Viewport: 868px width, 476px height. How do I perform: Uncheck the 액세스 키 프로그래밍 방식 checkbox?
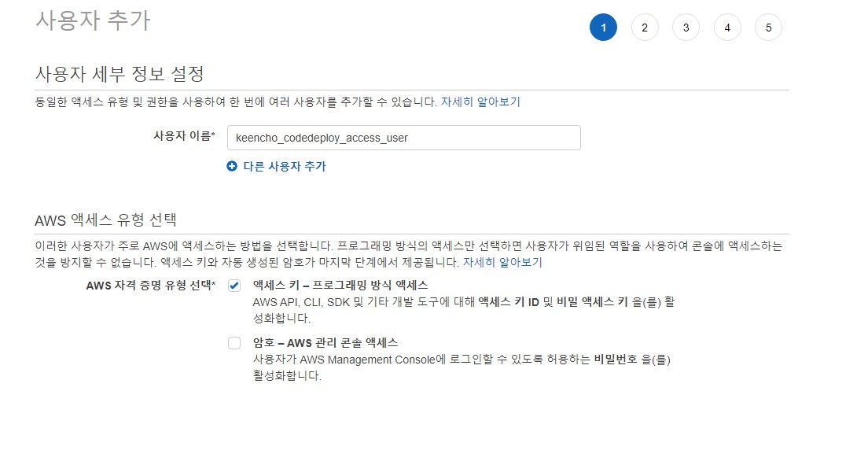pyautogui.click(x=234, y=286)
